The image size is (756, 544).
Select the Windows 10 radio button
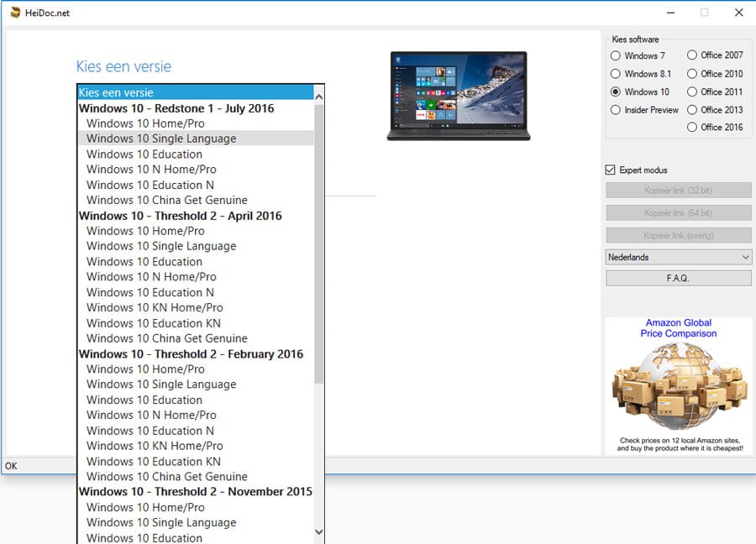tap(615, 92)
